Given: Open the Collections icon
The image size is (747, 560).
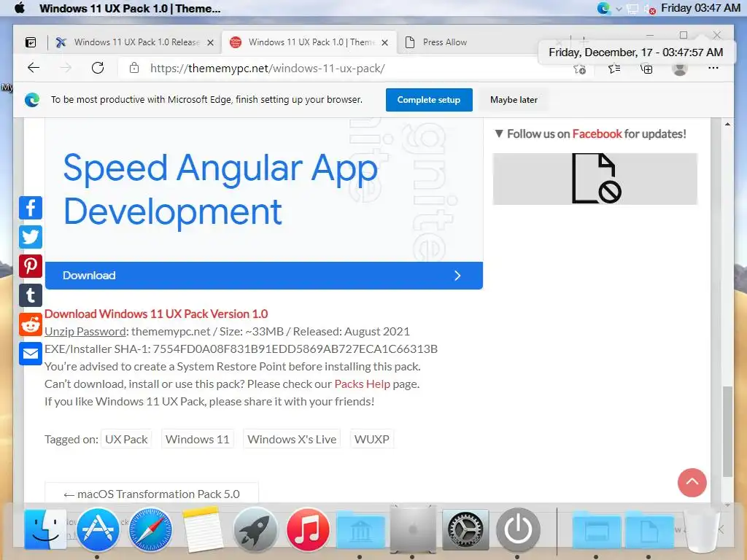Looking at the screenshot, I should coord(646,69).
